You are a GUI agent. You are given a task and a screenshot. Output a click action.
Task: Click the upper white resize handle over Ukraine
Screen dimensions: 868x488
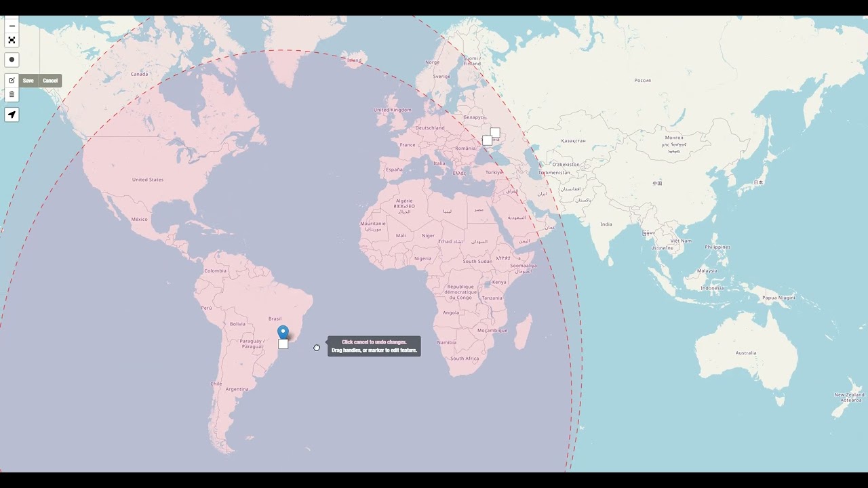click(x=495, y=132)
